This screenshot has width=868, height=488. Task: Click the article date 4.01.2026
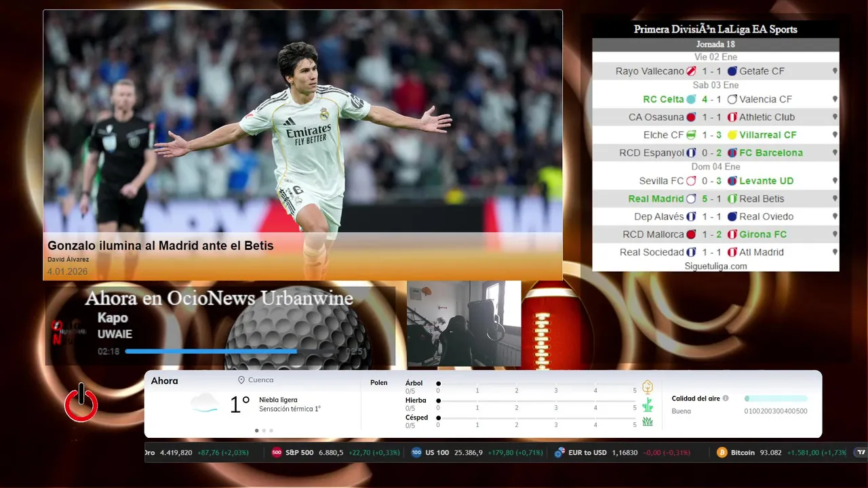click(x=67, y=272)
